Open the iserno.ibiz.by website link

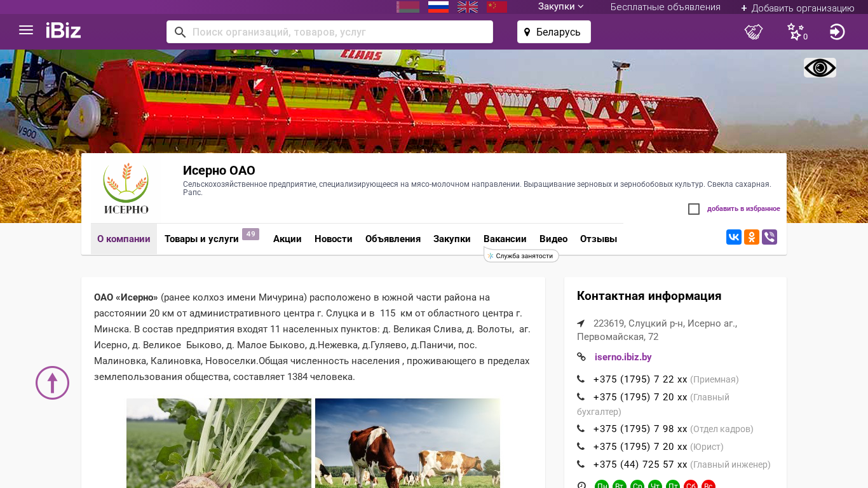click(x=623, y=357)
